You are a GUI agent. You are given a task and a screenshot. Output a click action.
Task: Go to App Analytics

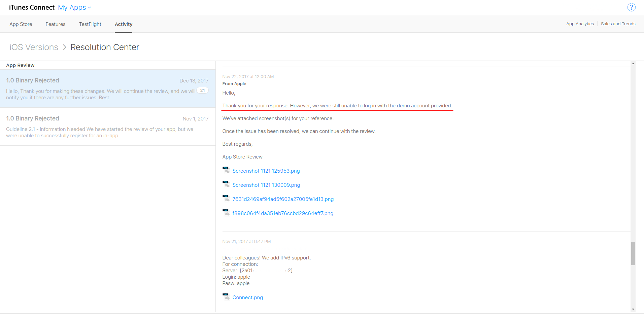click(x=580, y=24)
